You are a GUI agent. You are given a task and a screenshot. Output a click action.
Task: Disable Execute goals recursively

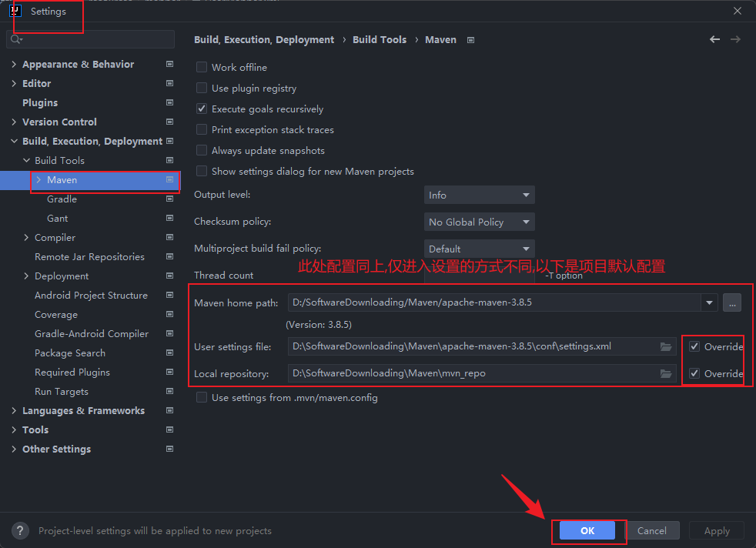(201, 109)
